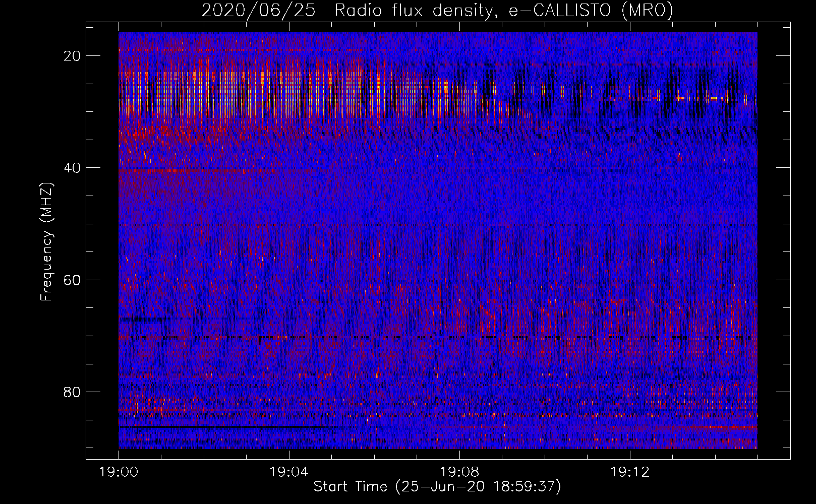The width and height of the screenshot is (816, 504).
Task: Click the '19:00' time tick label
Action: click(119, 472)
